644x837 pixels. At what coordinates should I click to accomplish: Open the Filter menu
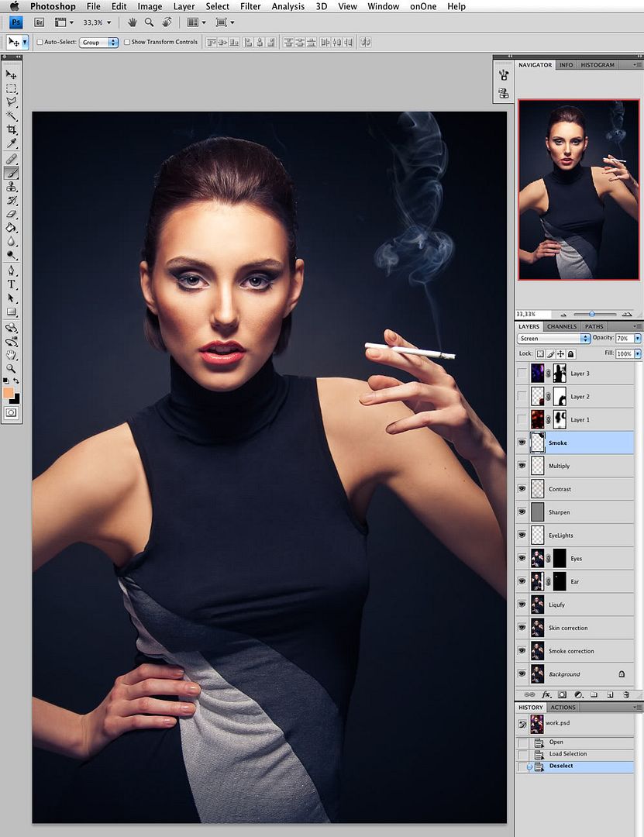click(250, 6)
